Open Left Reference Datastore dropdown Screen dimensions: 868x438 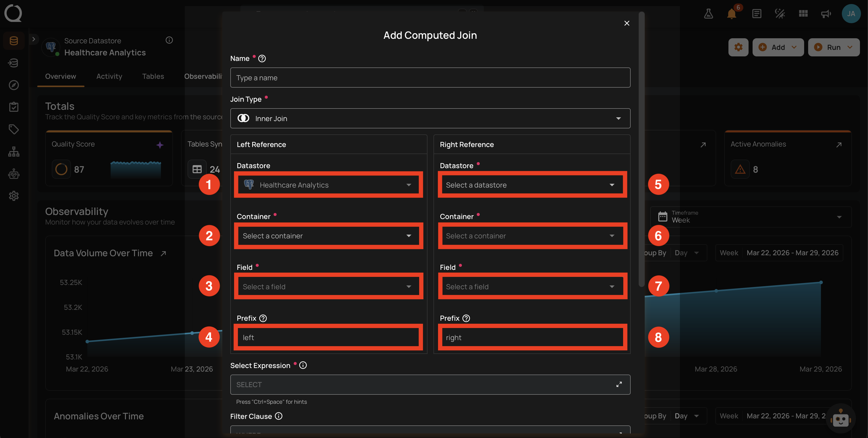pos(328,185)
